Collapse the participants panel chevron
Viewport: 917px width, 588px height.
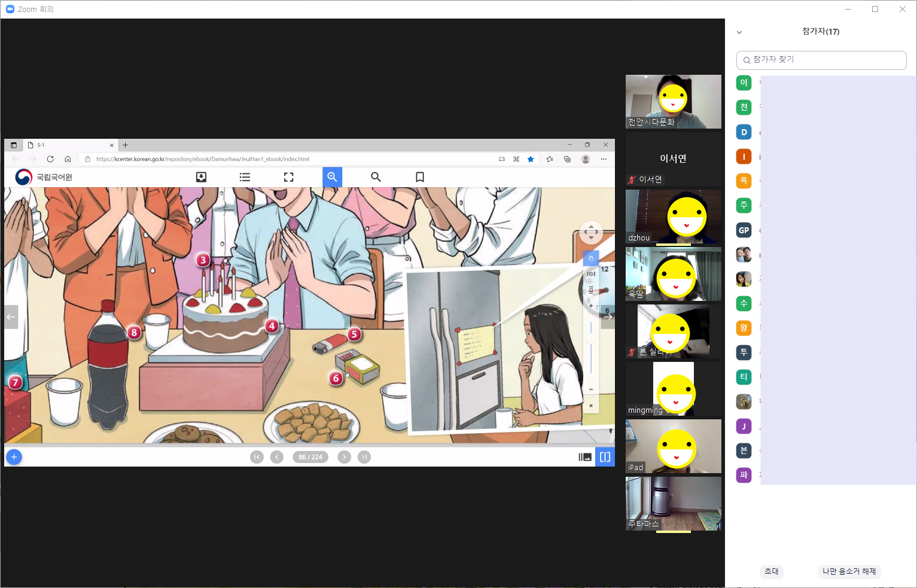point(739,32)
